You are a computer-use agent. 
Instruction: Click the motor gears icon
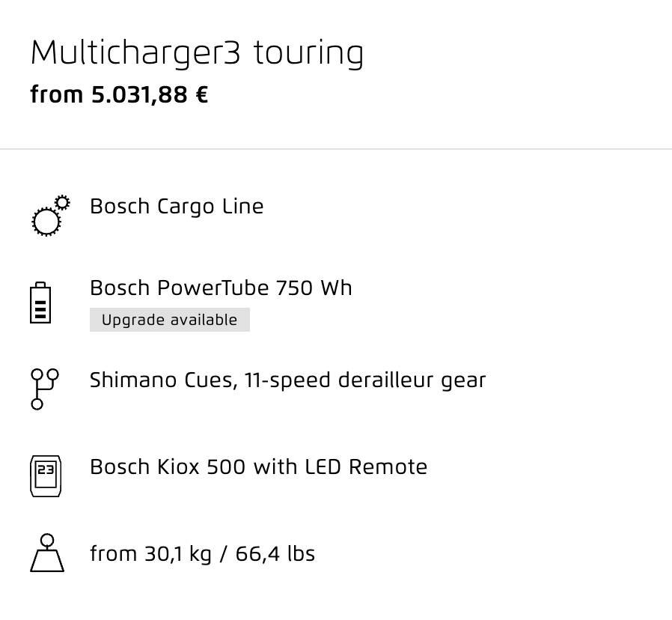(x=51, y=215)
